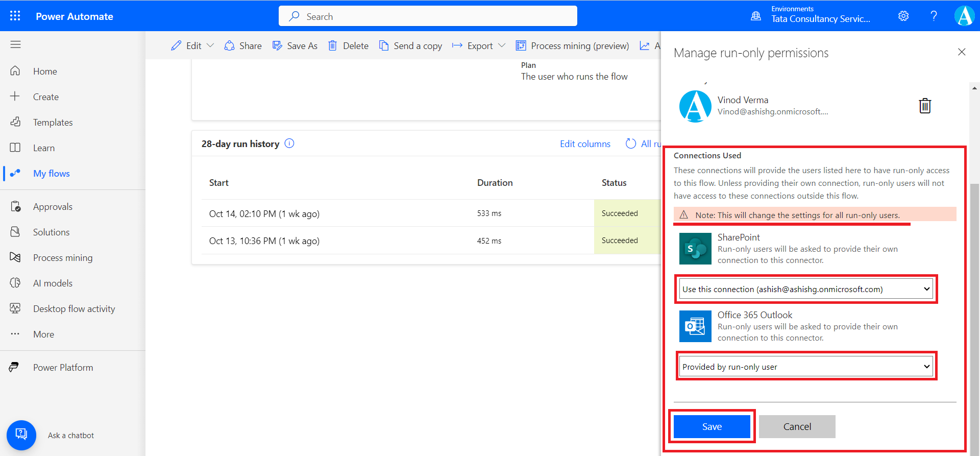Open Approvals from the left navigation
Screen dimensions: 980x456
pos(53,207)
